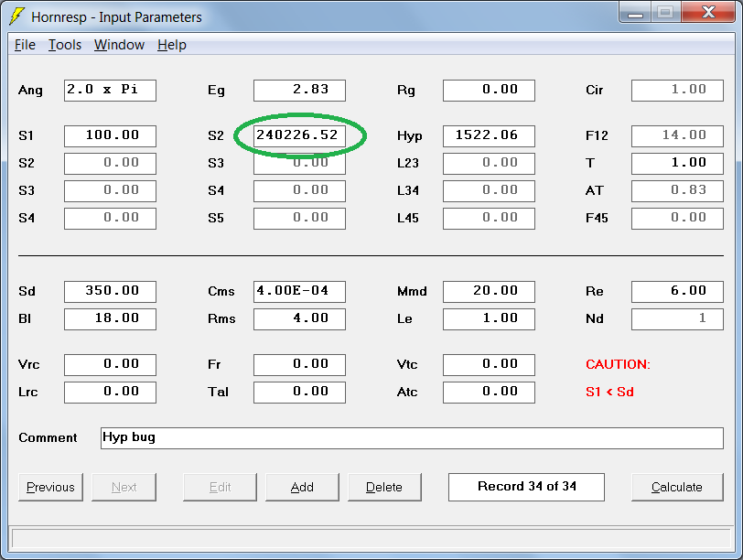This screenshot has width=743, height=560.
Task: Click the Previous record button
Action: [x=50, y=487]
